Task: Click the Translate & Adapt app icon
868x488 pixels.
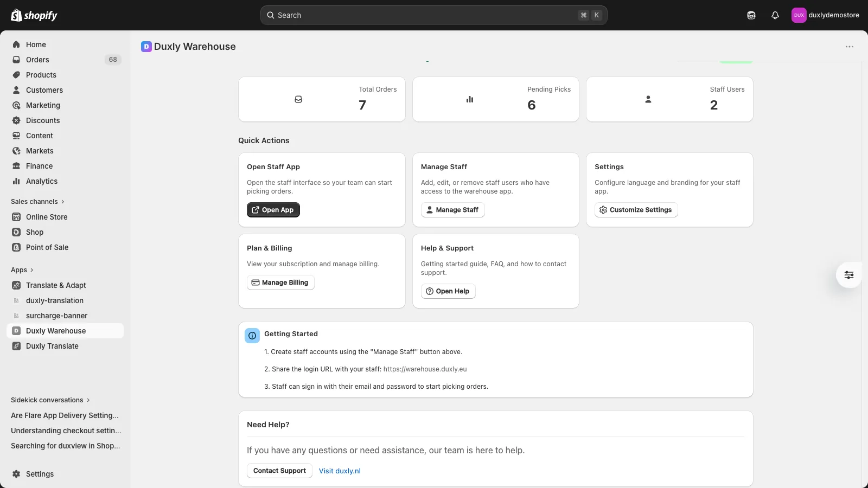Action: 16,285
